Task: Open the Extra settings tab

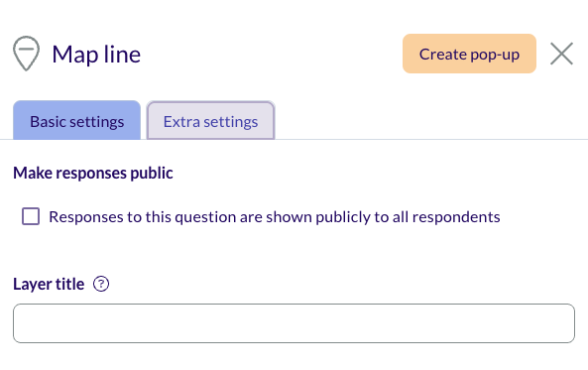Action: tap(210, 120)
